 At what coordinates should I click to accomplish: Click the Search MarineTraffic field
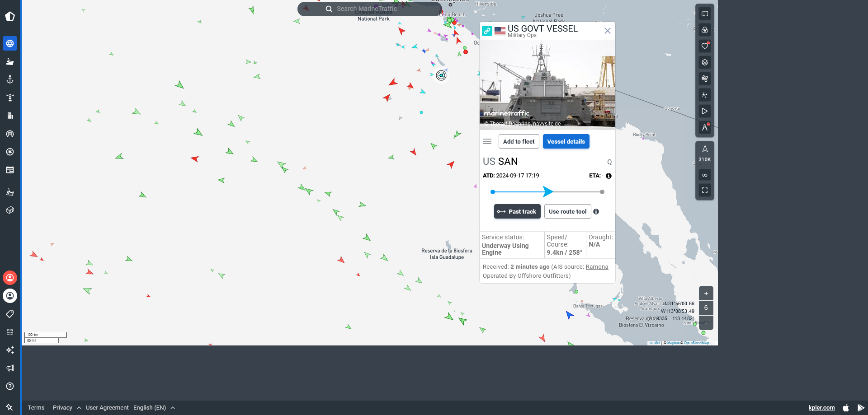point(369,9)
